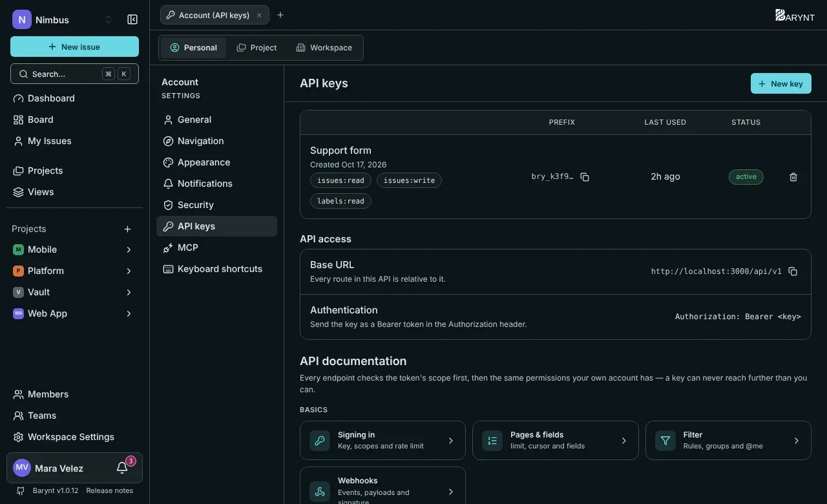
Task: Click the labels:read scope tag
Action: point(340,201)
